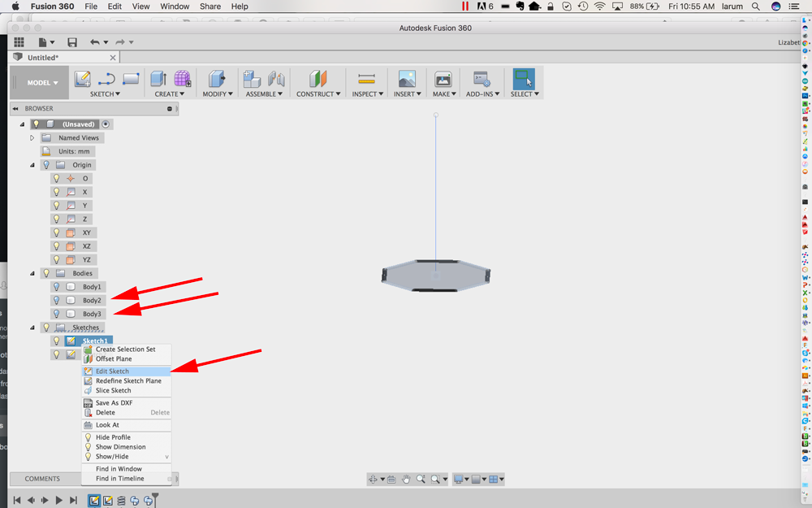The width and height of the screenshot is (812, 508).
Task: Choose Redefine Sketch Plane
Action: pyautogui.click(x=127, y=380)
